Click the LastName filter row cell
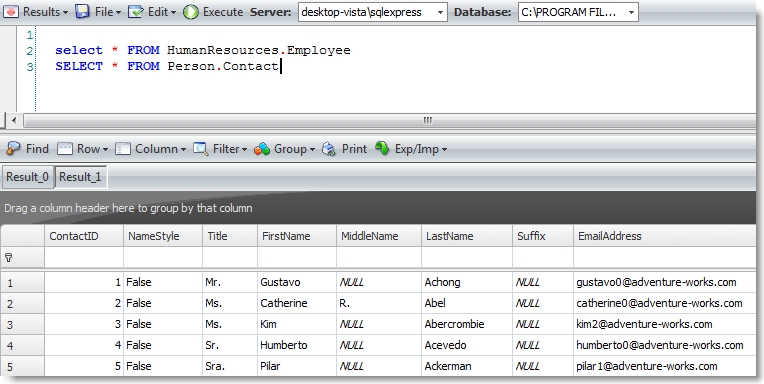The height and width of the screenshot is (384, 764). coord(467,257)
